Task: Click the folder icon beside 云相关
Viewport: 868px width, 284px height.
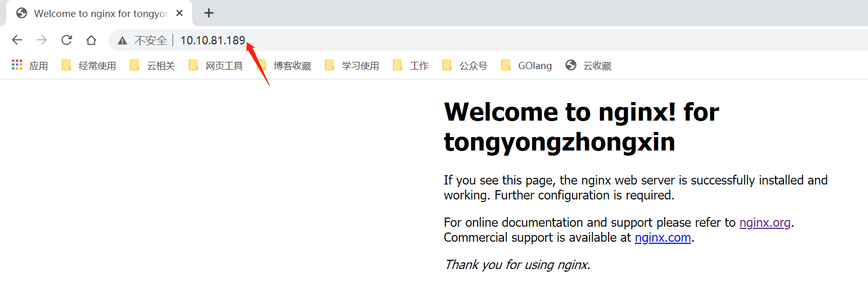Action: [x=135, y=65]
